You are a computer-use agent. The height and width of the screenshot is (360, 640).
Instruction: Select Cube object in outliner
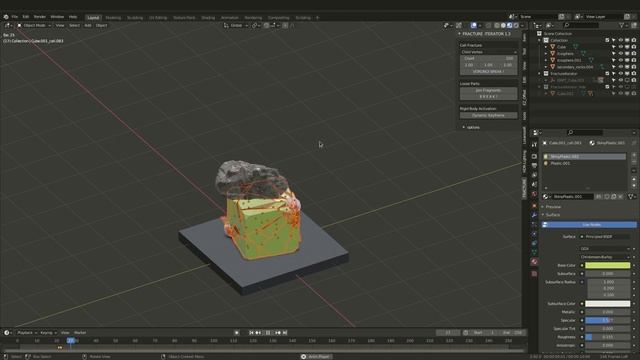pyautogui.click(x=561, y=47)
